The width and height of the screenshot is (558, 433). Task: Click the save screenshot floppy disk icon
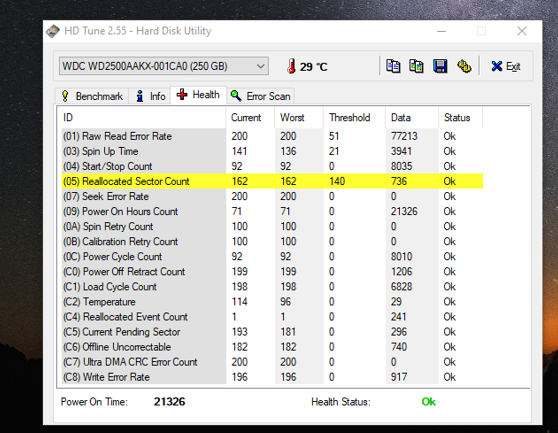pos(440,66)
